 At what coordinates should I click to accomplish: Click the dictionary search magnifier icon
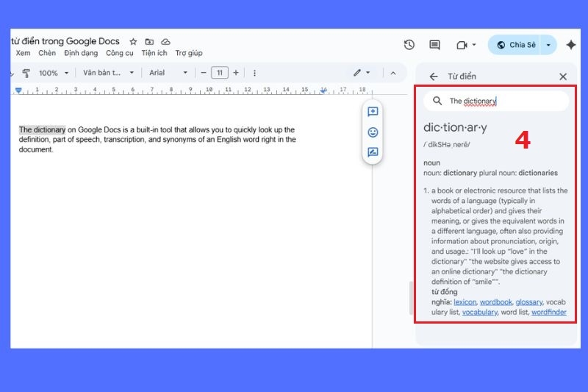(437, 101)
